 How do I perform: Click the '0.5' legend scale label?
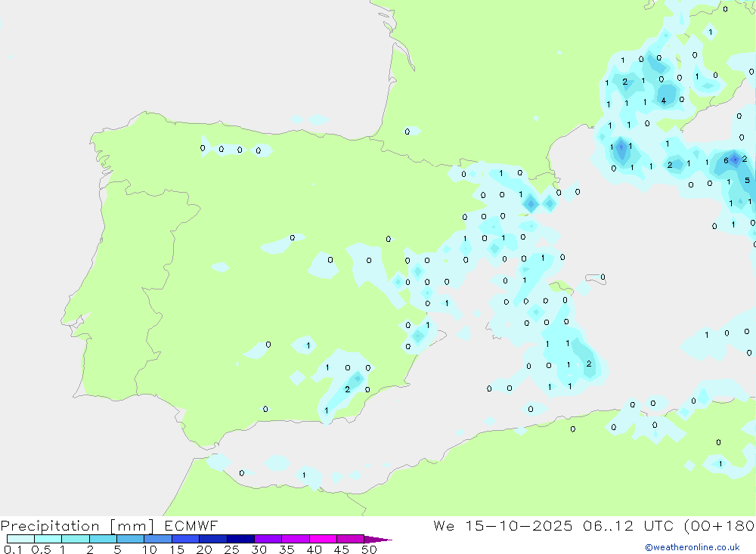point(41,549)
